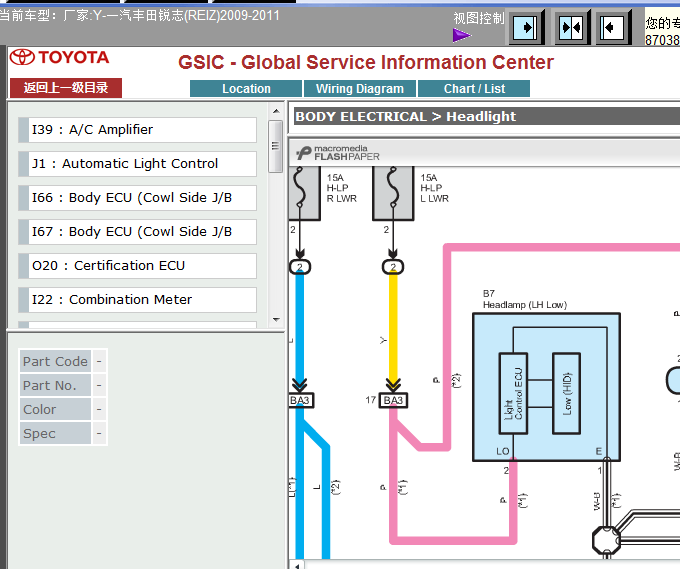
Task: Click the Spec field label
Action: point(56,433)
